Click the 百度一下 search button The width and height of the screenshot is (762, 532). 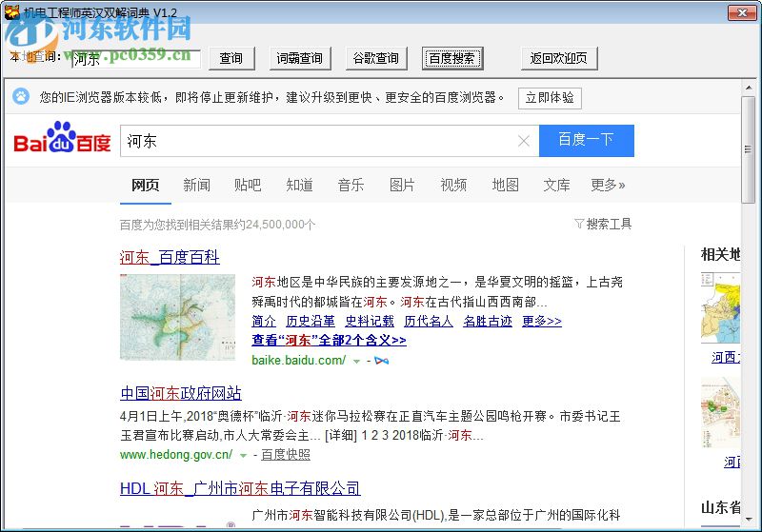pos(587,141)
